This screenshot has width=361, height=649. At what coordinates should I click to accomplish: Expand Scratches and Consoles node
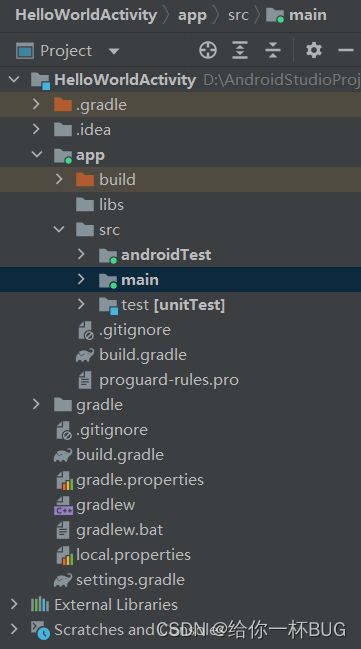(x=14, y=629)
